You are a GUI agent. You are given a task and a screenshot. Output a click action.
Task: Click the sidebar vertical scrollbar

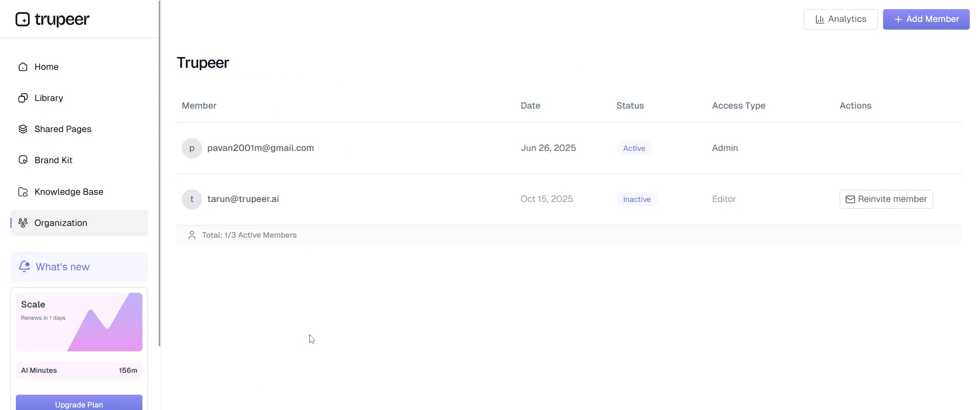(x=160, y=173)
